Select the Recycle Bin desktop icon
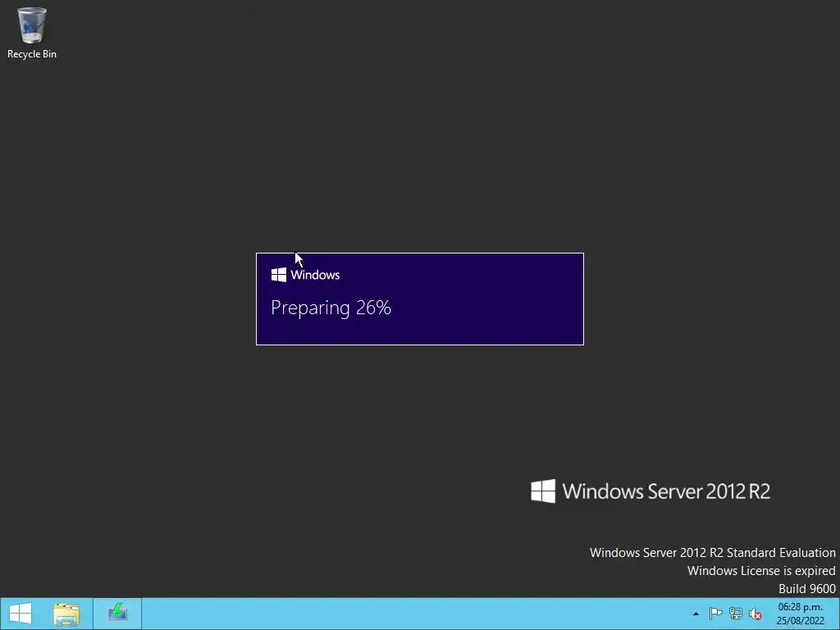The width and height of the screenshot is (840, 630). 32,33
